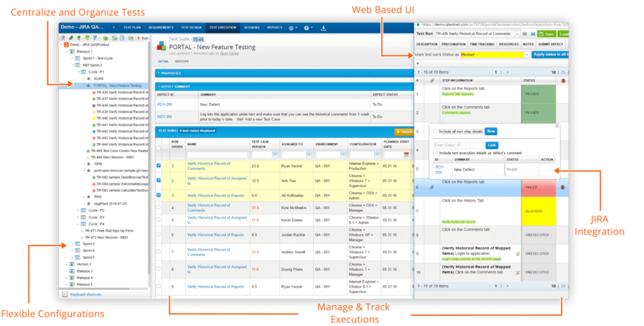Click the red FAILED status cell of step 6
The height and width of the screenshot is (326, 644).
[x=538, y=187]
